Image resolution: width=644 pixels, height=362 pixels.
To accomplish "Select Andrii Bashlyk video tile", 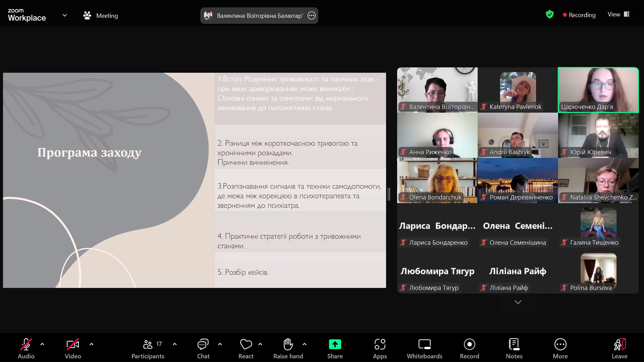I will (x=518, y=135).
